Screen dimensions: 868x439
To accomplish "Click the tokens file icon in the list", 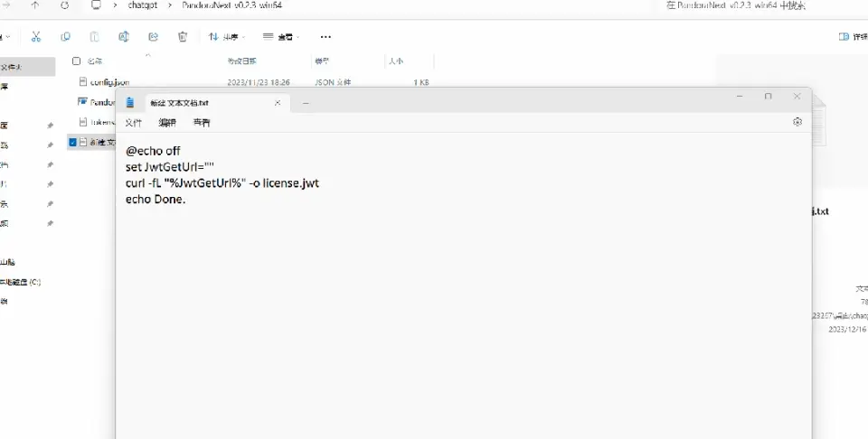I will coord(83,122).
